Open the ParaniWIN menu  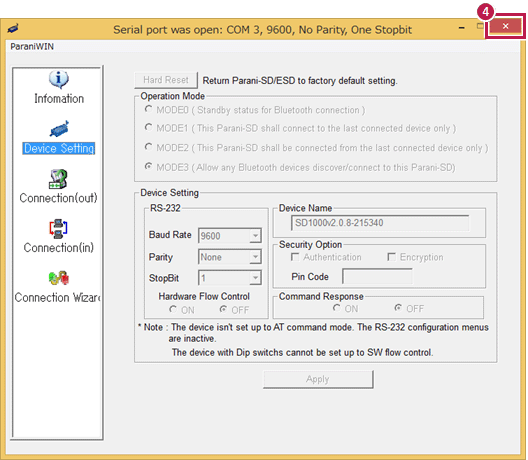pos(32,46)
